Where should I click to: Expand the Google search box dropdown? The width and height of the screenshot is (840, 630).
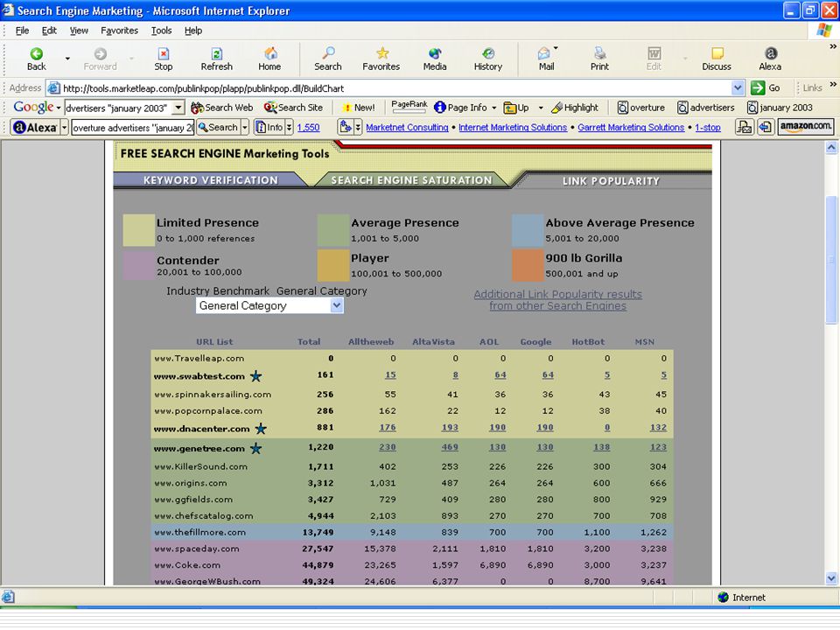tap(178, 108)
